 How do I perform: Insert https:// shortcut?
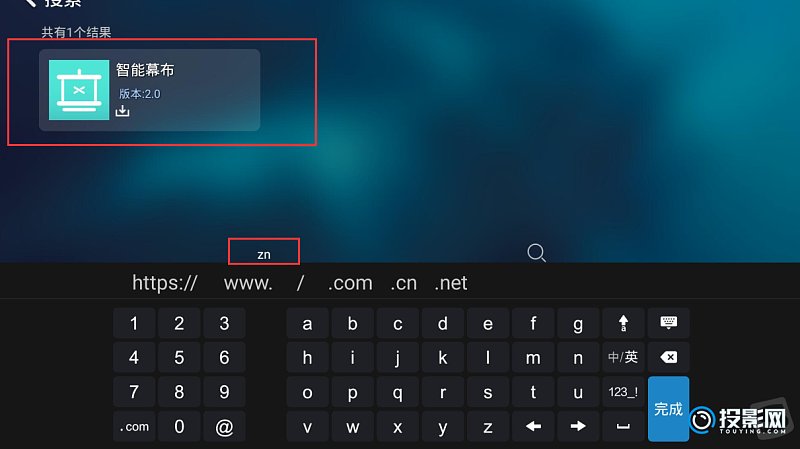165,283
